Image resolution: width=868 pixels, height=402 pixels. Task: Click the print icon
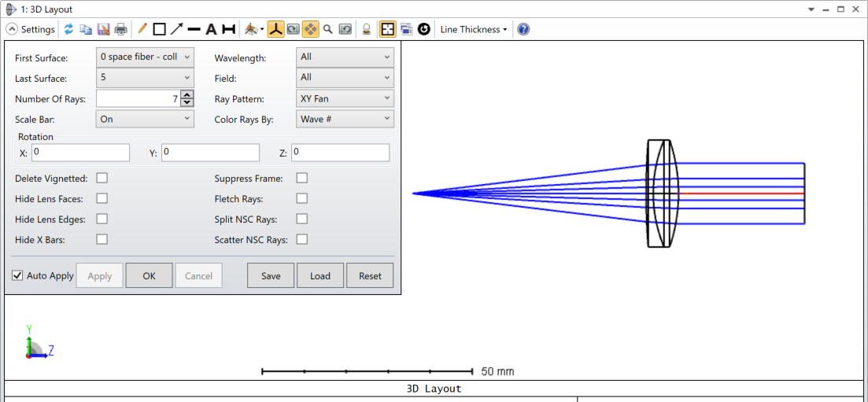pyautogui.click(x=120, y=29)
